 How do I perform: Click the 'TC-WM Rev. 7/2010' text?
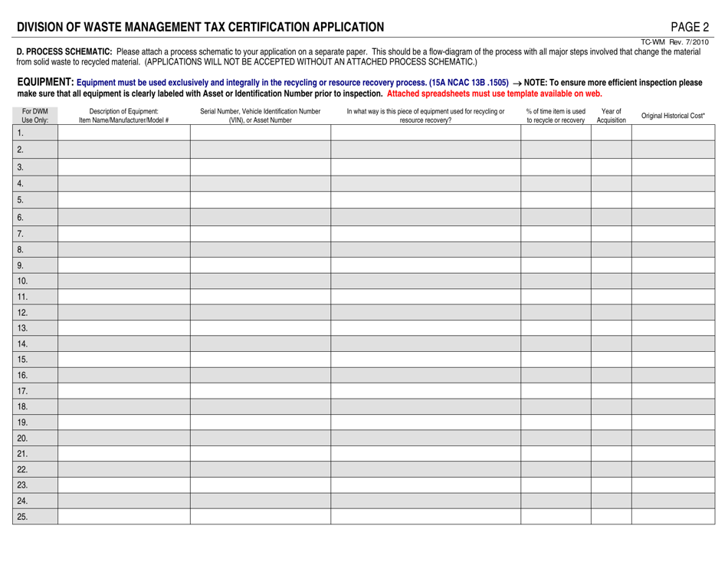(674, 42)
